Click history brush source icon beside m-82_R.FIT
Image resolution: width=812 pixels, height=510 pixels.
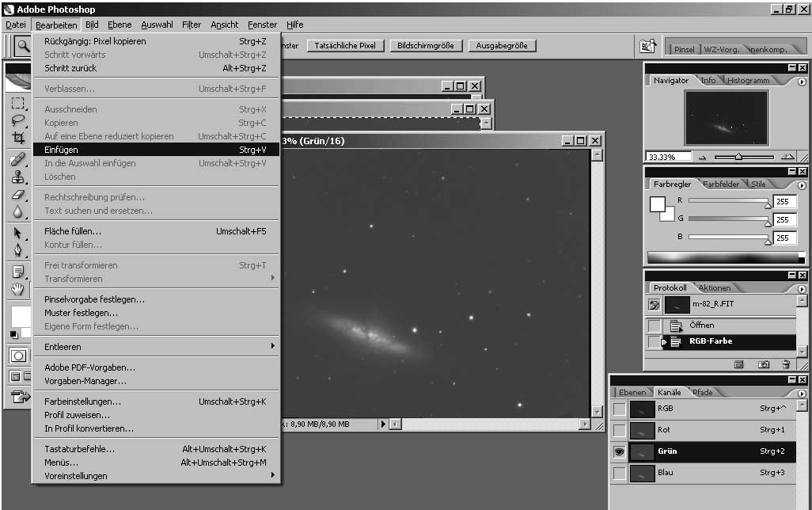point(654,305)
